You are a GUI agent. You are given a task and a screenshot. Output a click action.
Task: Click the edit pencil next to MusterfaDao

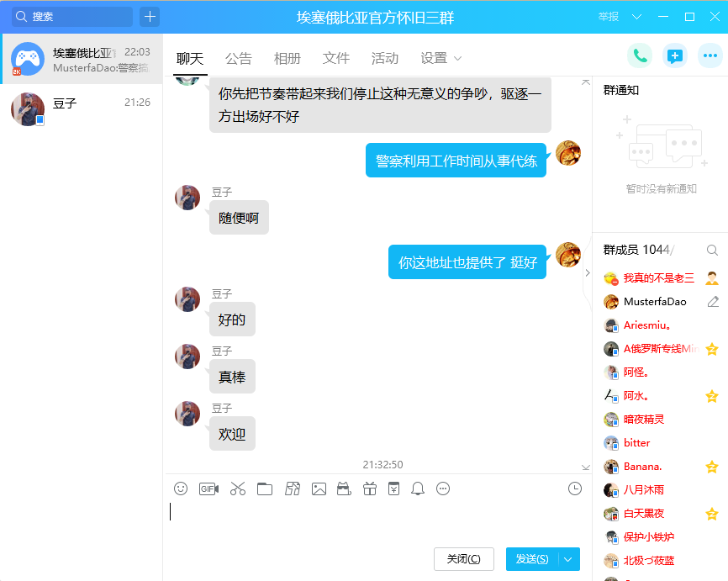point(713,302)
